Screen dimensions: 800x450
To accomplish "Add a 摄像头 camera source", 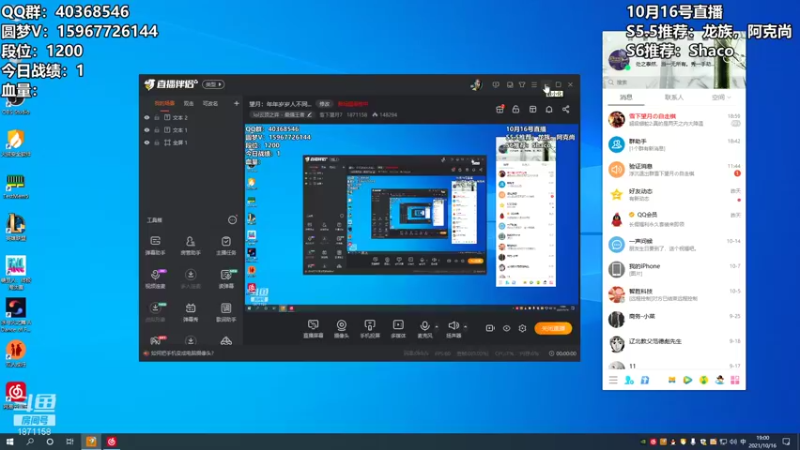I will point(341,328).
